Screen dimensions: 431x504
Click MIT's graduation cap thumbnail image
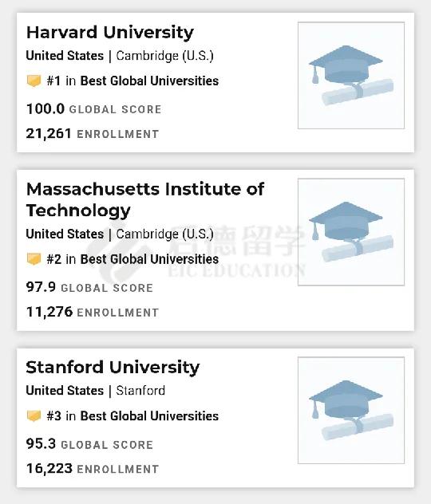pyautogui.click(x=351, y=232)
